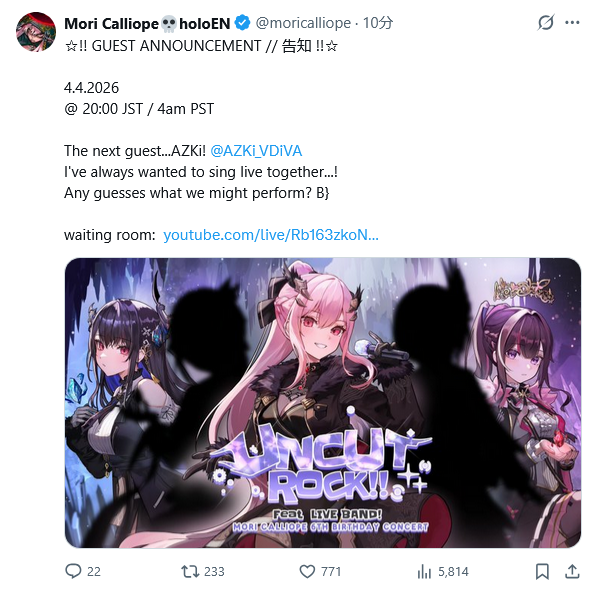This screenshot has width=598, height=593.
Task: Click the share upload icon
Action: coord(572,571)
